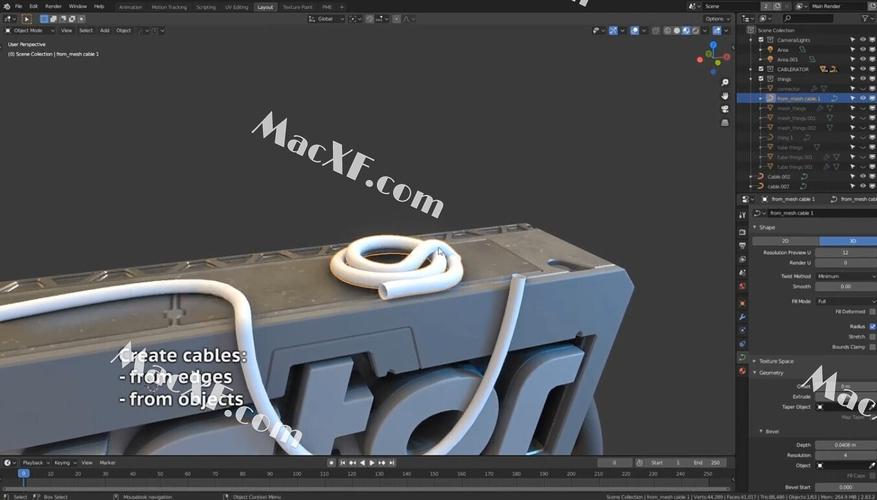The width and height of the screenshot is (877, 500).
Task: Open the Fill Mode dropdown
Action: click(x=846, y=301)
